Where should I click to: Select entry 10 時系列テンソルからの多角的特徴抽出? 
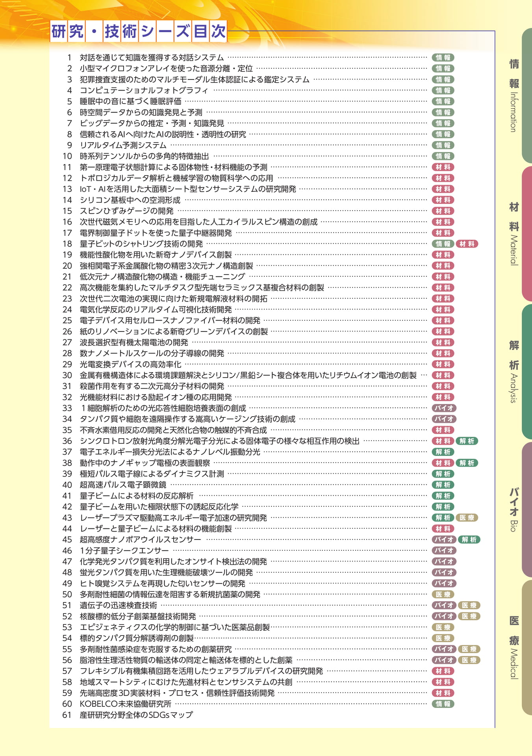click(145, 156)
